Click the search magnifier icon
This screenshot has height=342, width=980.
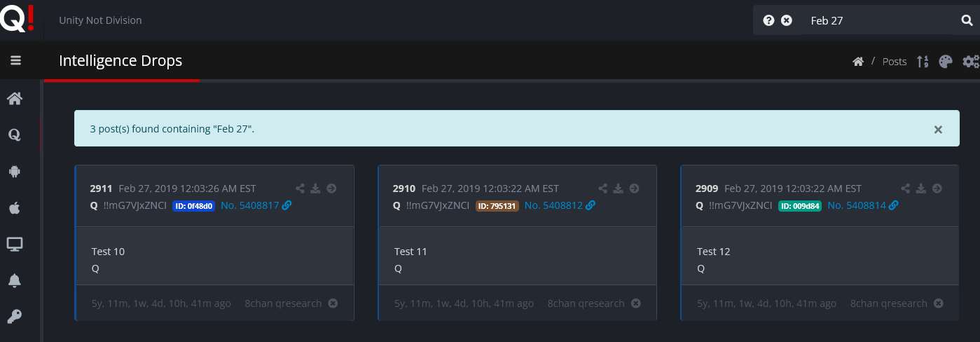(967, 21)
